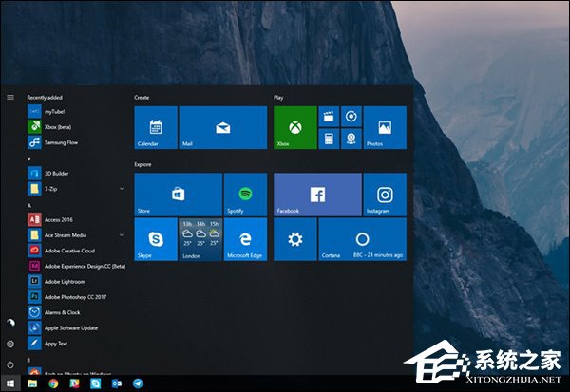Click the Windows Start button on taskbar

[10, 383]
